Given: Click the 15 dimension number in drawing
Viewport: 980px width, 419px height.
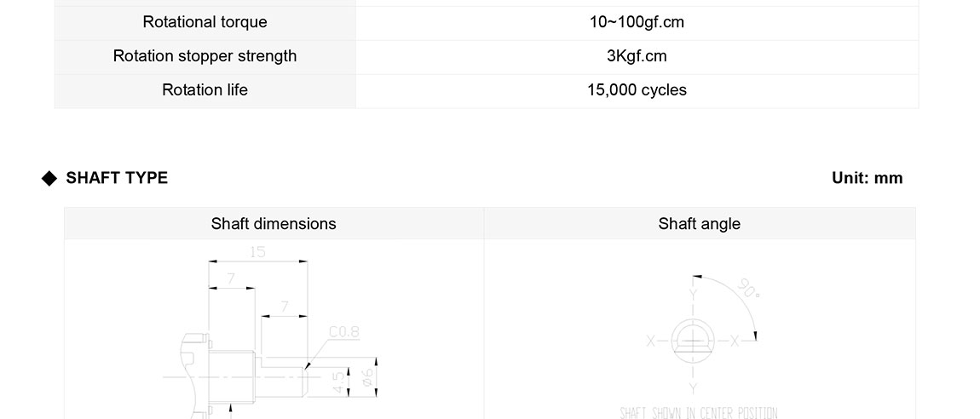Looking at the screenshot, I should click(x=257, y=252).
